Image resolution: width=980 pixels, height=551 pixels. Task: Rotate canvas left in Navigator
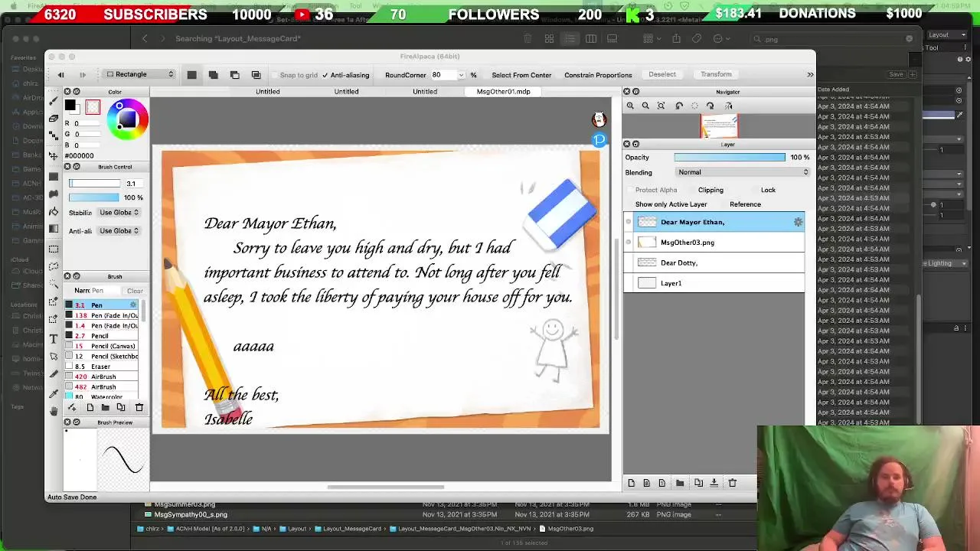tap(679, 106)
